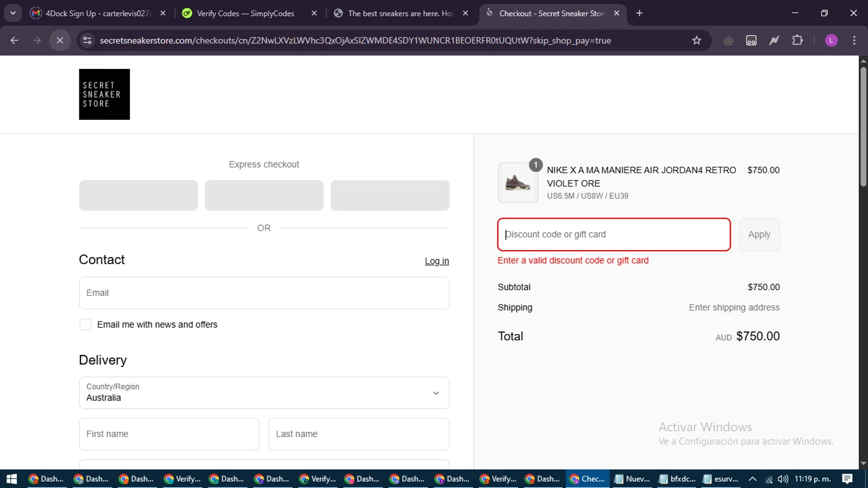Open Chrome three-dot menu
The height and width of the screenshot is (488, 868).
[x=854, y=41]
